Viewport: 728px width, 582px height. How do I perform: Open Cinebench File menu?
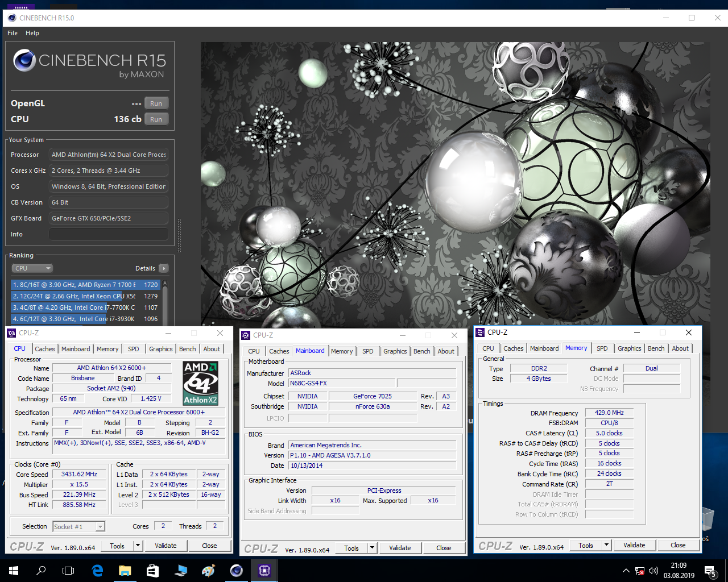click(x=13, y=33)
